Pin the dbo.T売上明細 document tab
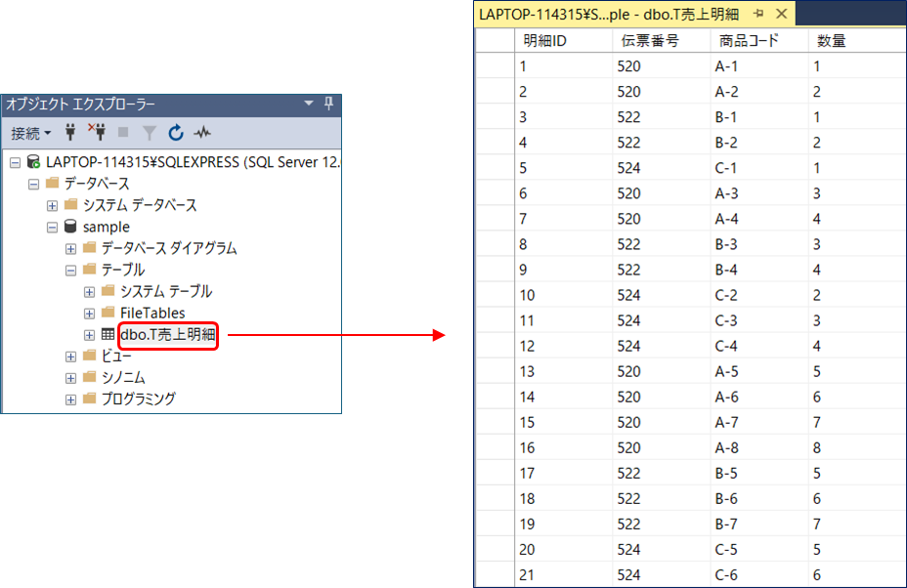This screenshot has height=588, width=907. coord(758,14)
